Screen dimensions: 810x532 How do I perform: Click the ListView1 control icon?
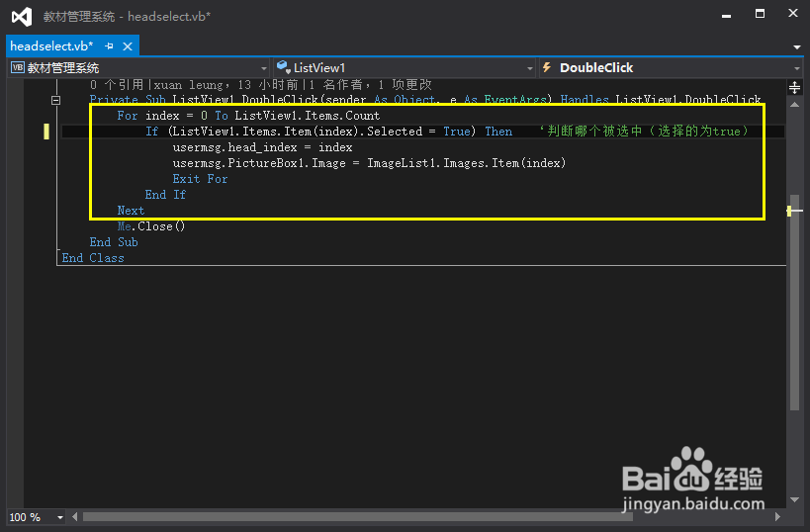click(x=283, y=67)
